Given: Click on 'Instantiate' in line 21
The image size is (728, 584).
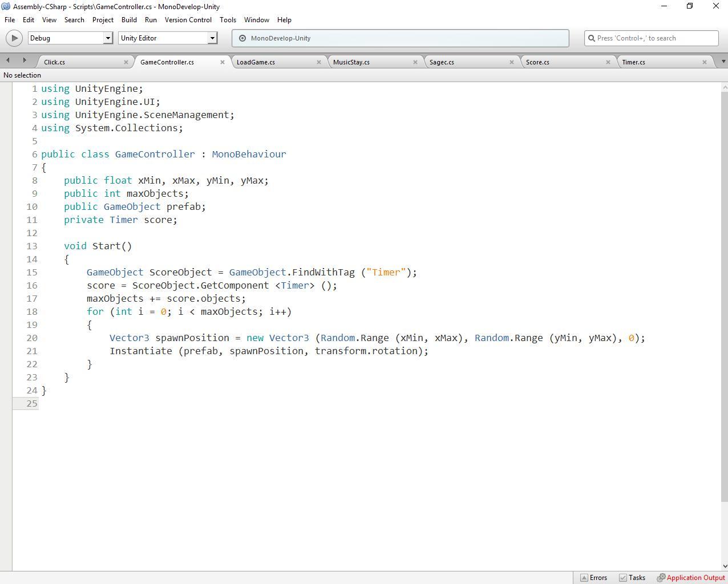Looking at the screenshot, I should pos(141,351).
